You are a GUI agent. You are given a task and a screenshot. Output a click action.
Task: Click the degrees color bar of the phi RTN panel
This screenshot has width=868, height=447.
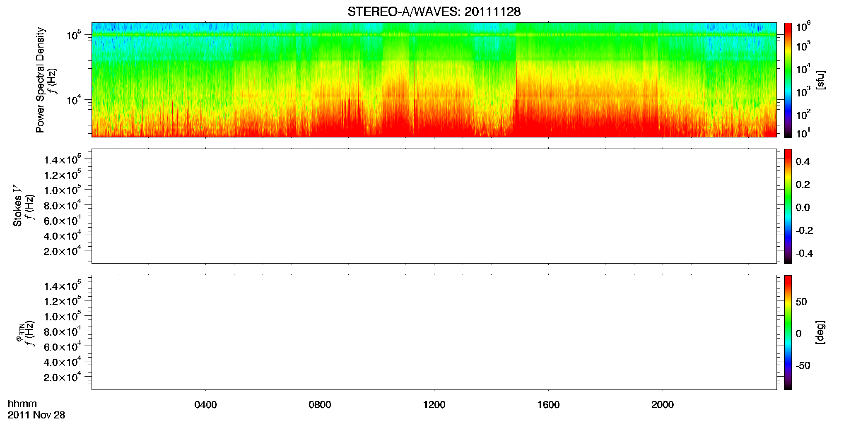788,332
